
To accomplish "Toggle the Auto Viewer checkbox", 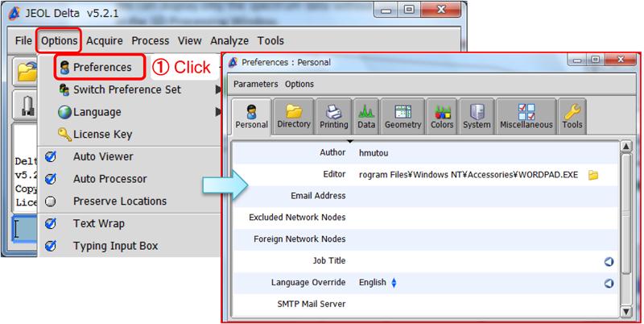I will [51, 156].
